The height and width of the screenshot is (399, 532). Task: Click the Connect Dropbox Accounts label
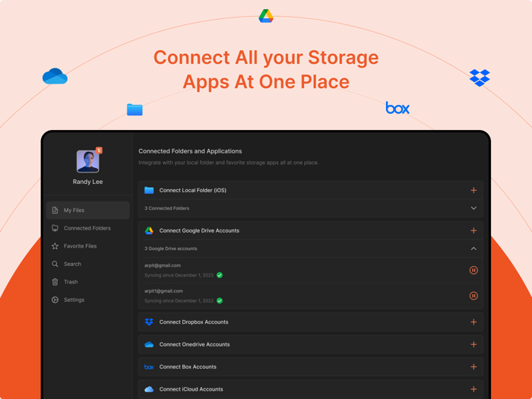pos(194,322)
